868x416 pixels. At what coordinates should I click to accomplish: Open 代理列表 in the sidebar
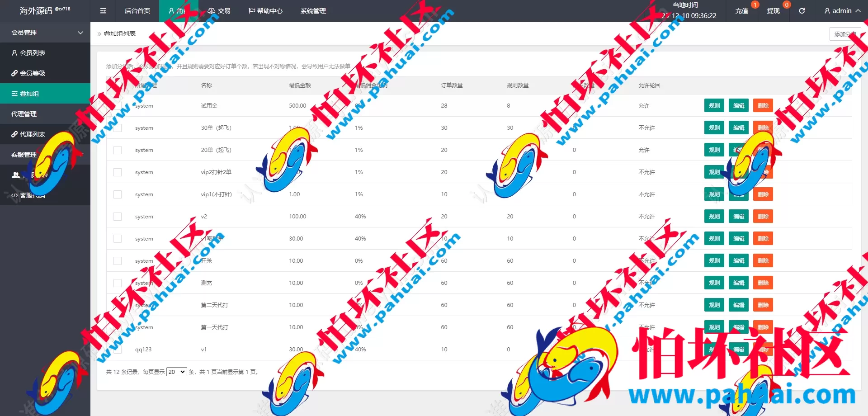[x=32, y=134]
